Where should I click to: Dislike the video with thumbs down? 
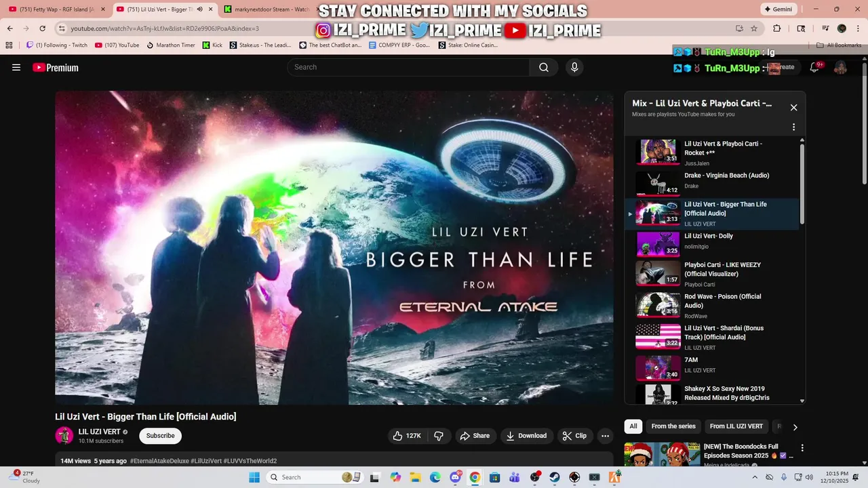[439, 436]
